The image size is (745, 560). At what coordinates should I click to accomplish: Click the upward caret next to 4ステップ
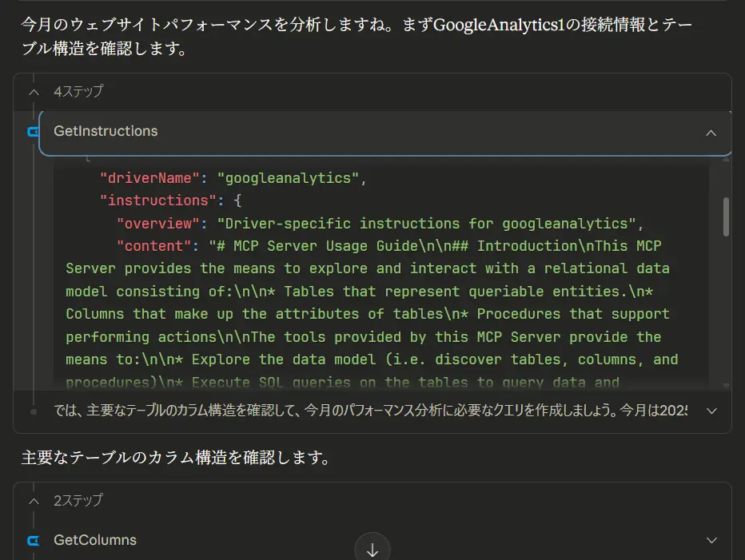[34, 92]
